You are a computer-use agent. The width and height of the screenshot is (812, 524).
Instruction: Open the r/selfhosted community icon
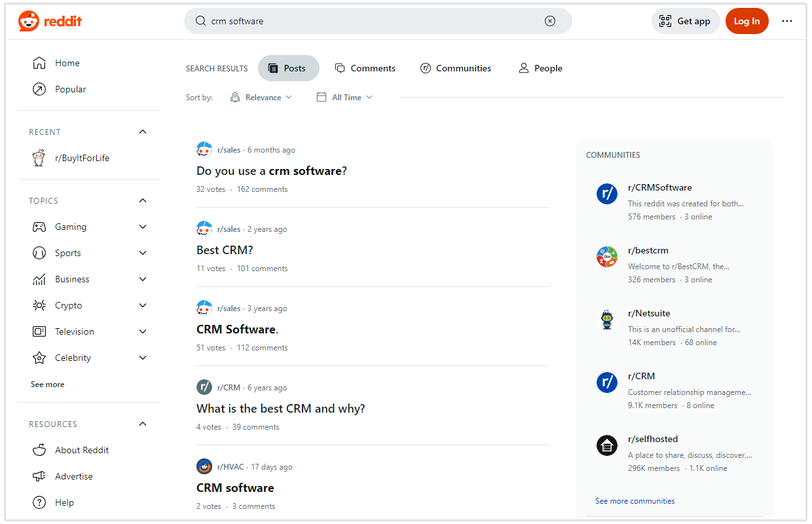click(607, 445)
